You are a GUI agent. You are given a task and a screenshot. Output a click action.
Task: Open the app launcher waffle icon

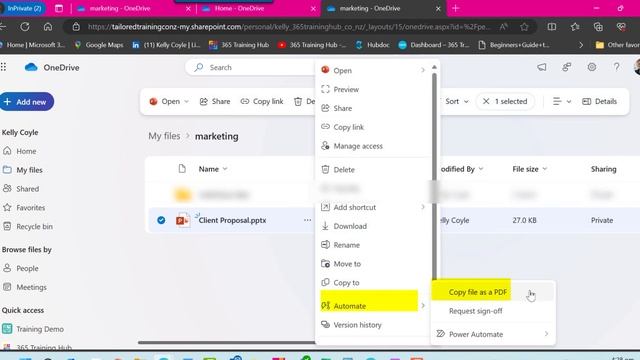(3, 67)
